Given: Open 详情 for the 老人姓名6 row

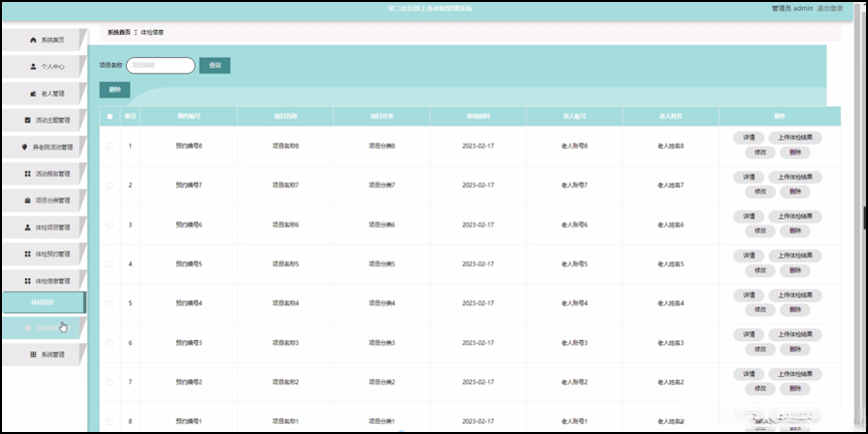Looking at the screenshot, I should point(748,217).
